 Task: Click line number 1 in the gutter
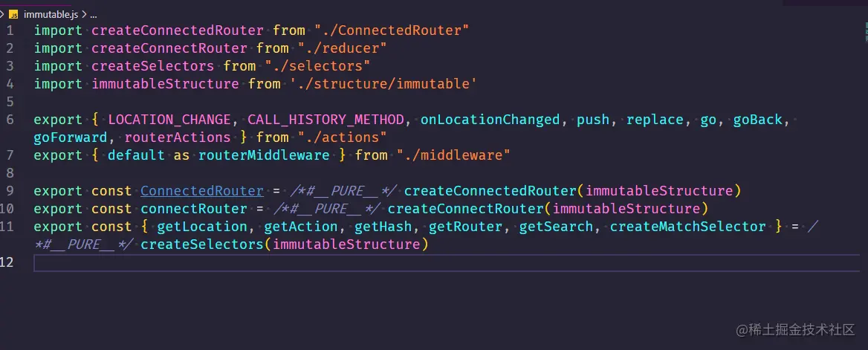click(10, 30)
